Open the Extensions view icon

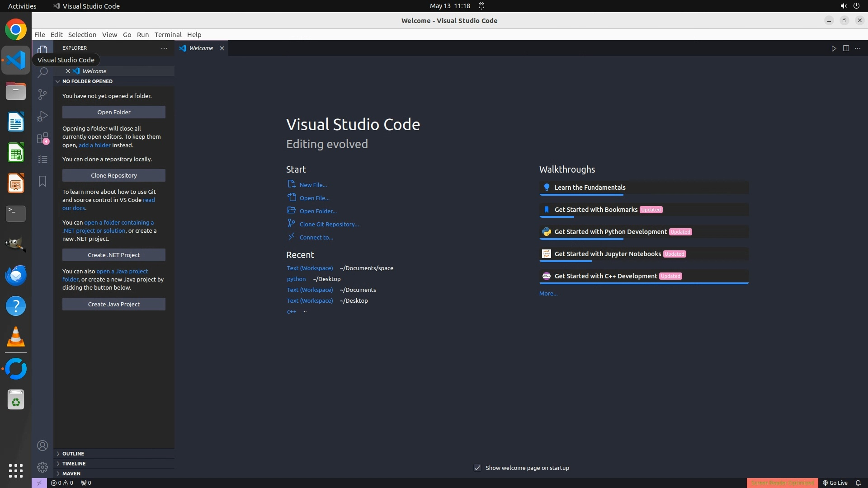click(42, 138)
